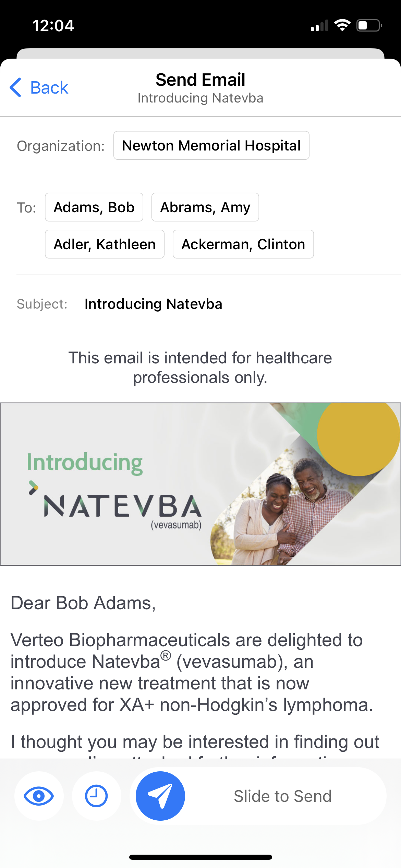
Task: Tap the Introducing Natevba subject field
Action: tap(153, 304)
